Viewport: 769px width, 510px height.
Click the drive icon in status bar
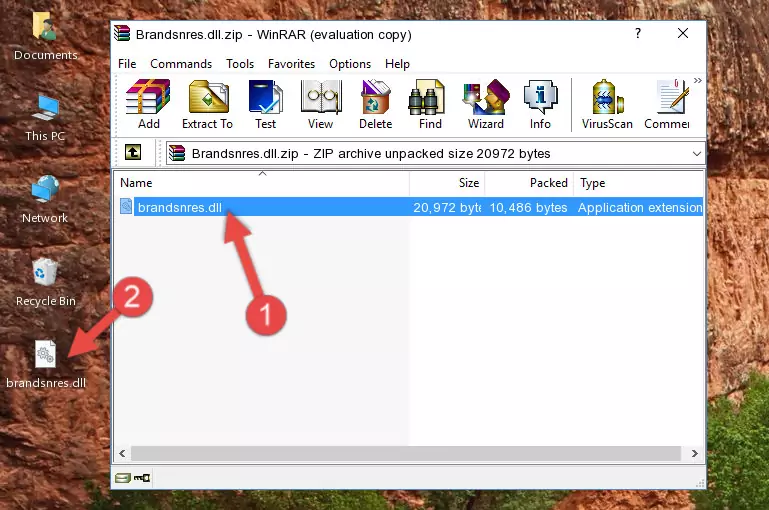click(x=123, y=478)
